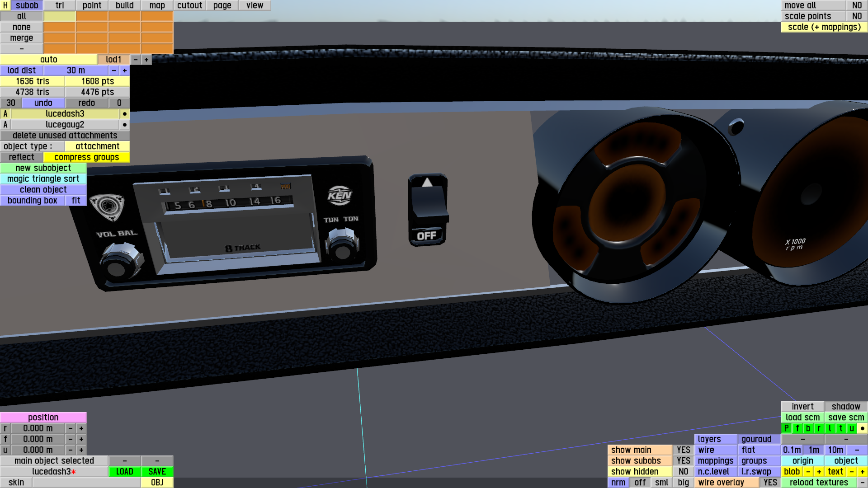The height and width of the screenshot is (488, 868).
Task: Click the H hide-interface button
Action: [5, 5]
